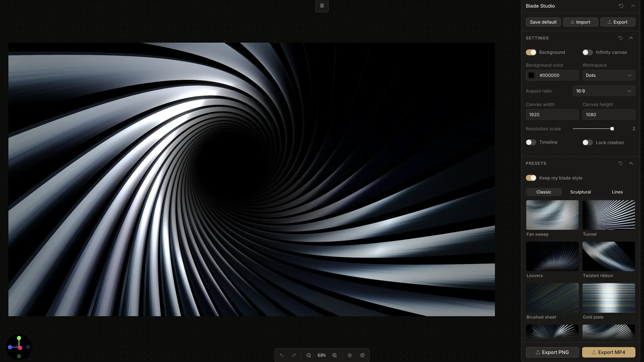The image size is (644, 362).
Task: Open the Aspect ratio 16:9 dropdown
Action: 604,91
